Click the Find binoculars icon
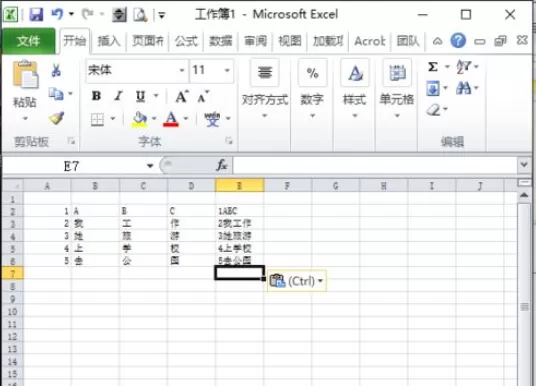Viewport: 536px width, 386px height. tap(463, 88)
